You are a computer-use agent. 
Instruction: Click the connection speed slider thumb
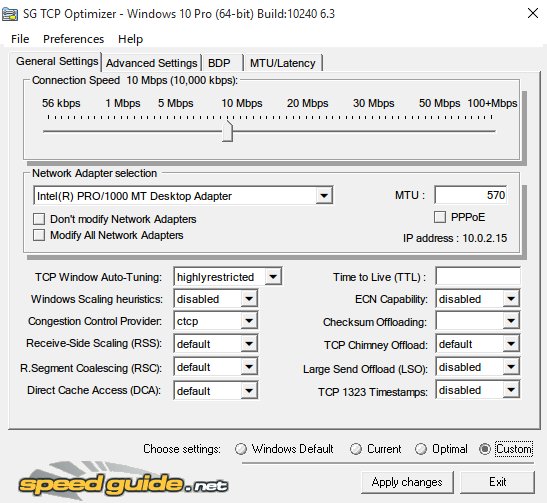click(227, 131)
